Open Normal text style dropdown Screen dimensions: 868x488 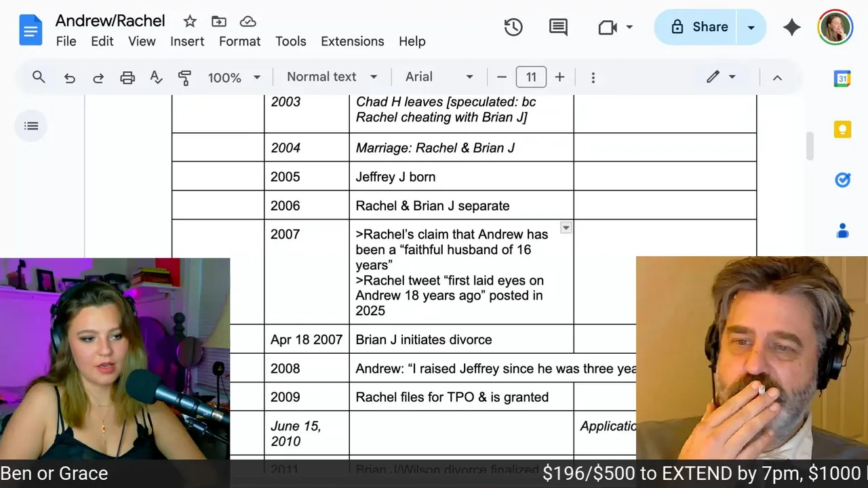[x=332, y=77]
